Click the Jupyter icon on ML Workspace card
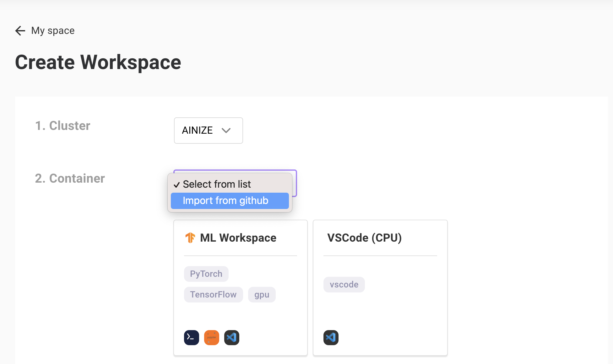 point(211,337)
